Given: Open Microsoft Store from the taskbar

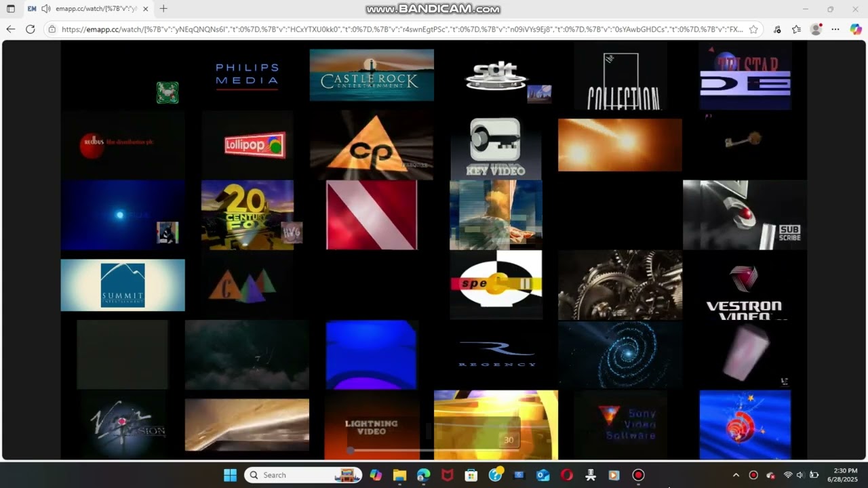Looking at the screenshot, I should [471, 475].
